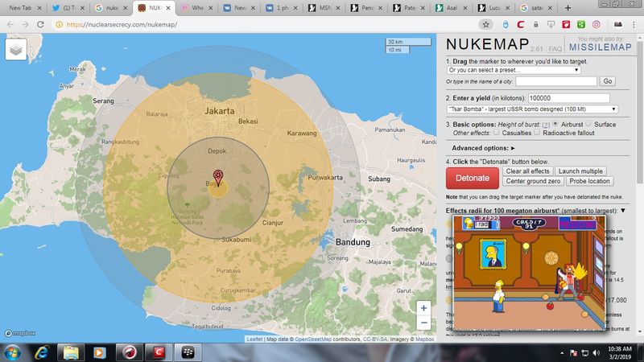Go back to previous page

tap(10, 25)
